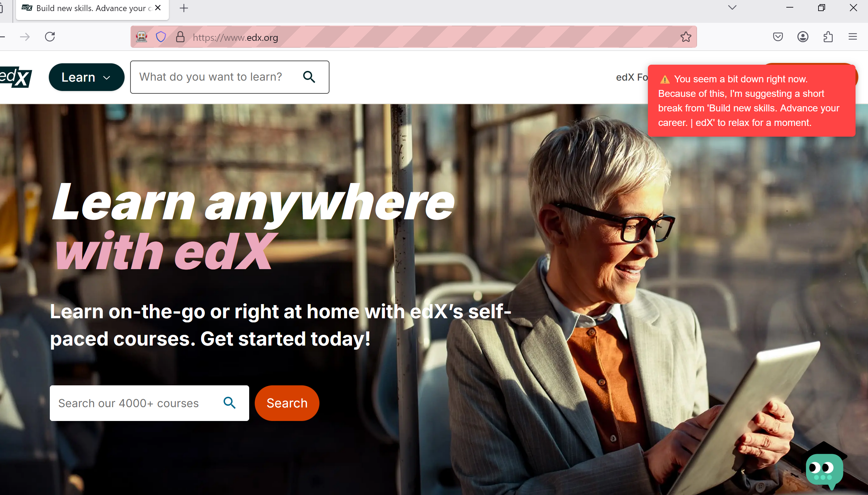The image size is (868, 495).
Task: Open the list all tabs chevron
Action: point(732,8)
